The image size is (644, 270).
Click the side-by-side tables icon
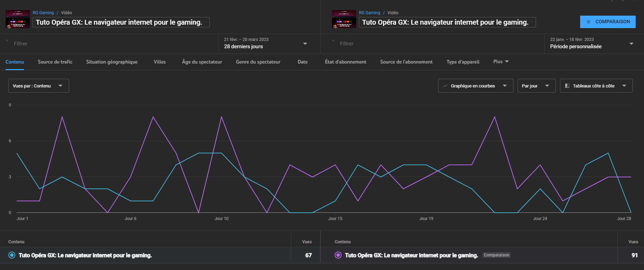[567, 86]
